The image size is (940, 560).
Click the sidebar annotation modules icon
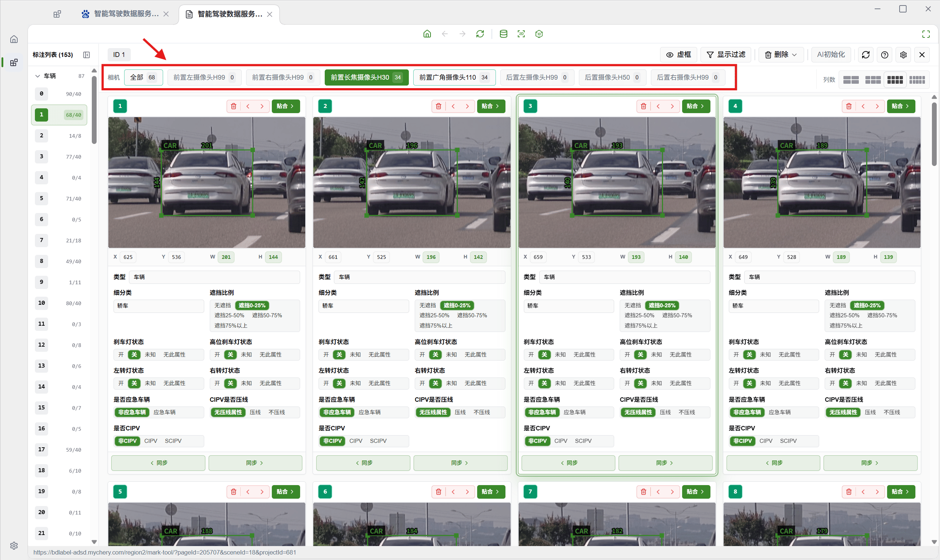click(x=14, y=63)
